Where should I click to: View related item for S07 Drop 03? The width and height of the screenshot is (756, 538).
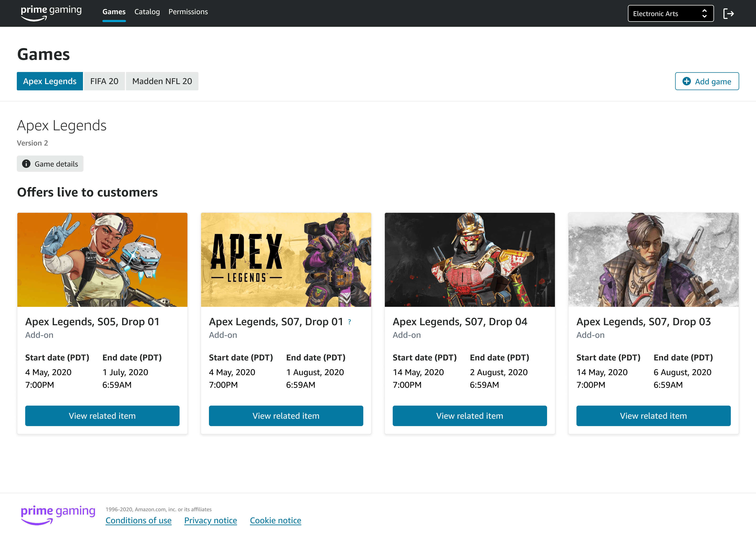(653, 416)
